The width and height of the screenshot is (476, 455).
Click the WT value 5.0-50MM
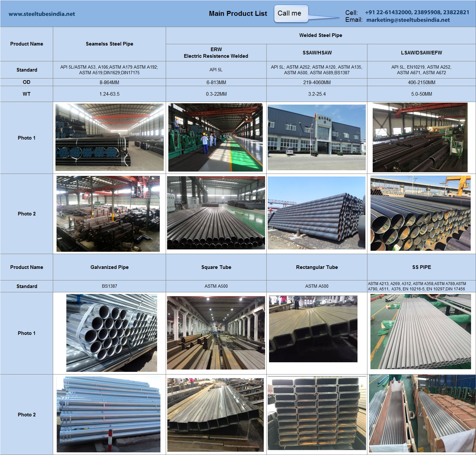(422, 94)
